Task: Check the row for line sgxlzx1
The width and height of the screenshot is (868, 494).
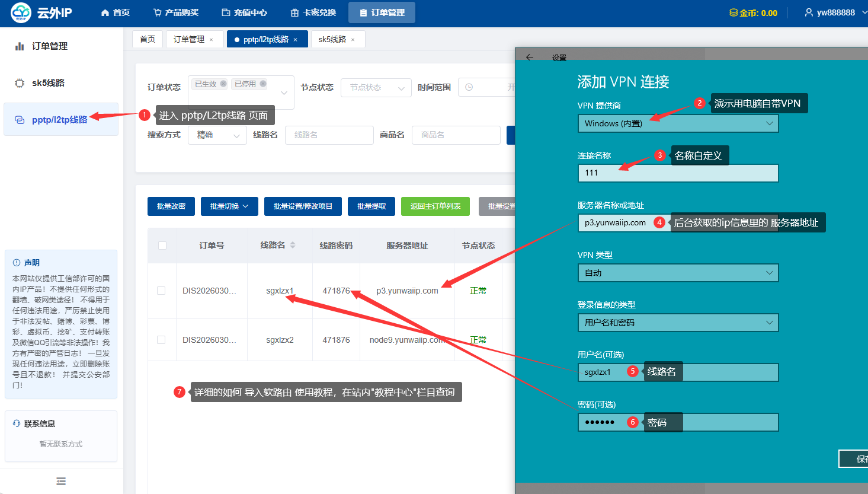Action: (x=161, y=291)
